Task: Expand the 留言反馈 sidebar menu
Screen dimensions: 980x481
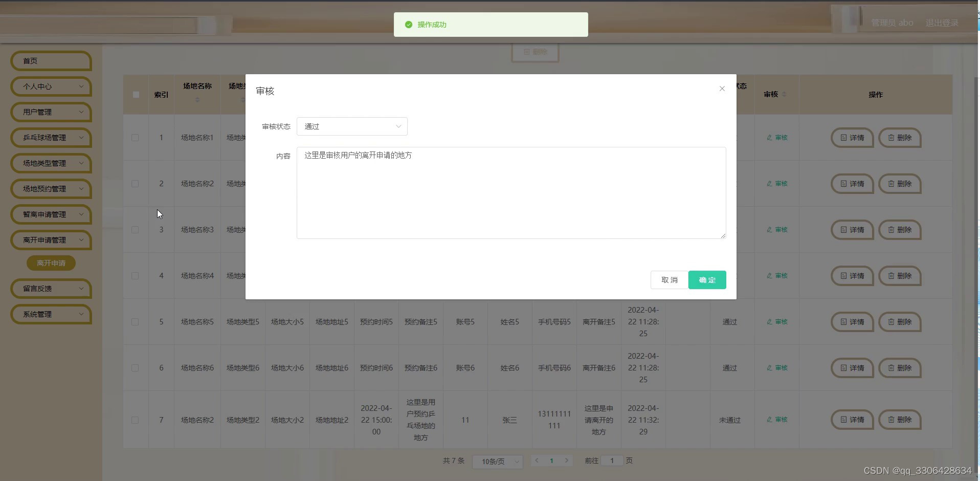Action: pos(51,289)
